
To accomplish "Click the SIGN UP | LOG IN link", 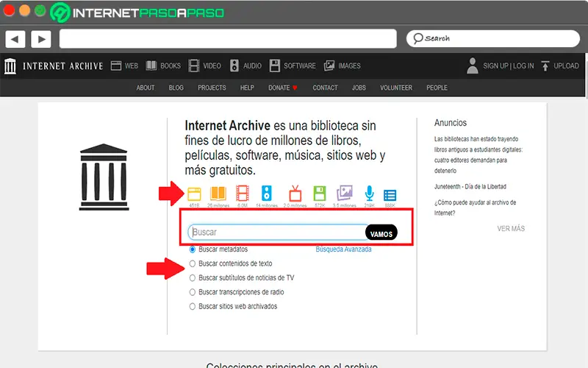I will click(509, 66).
